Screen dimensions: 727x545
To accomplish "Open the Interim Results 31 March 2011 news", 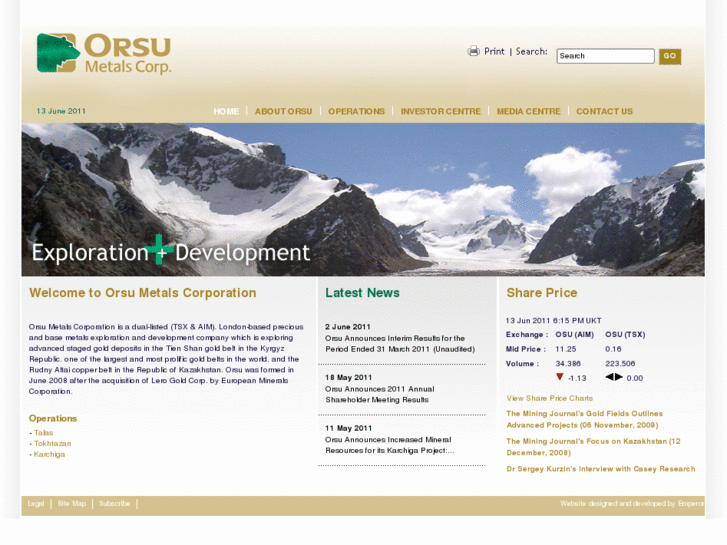I will point(400,344).
